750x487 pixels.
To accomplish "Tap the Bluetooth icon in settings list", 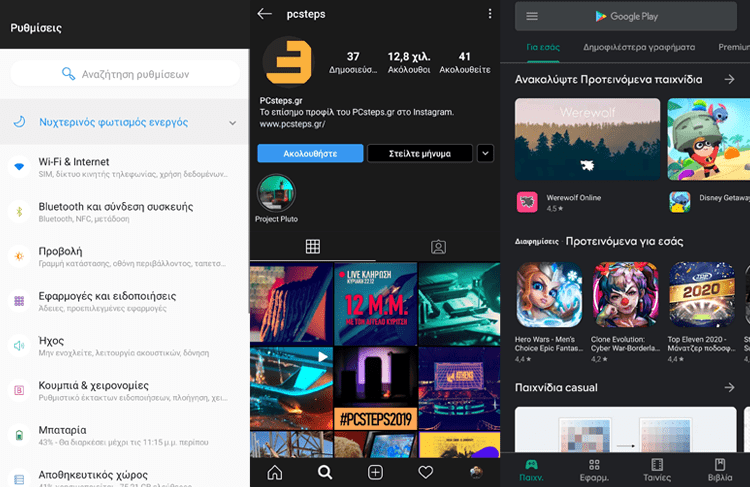I will coord(19,211).
